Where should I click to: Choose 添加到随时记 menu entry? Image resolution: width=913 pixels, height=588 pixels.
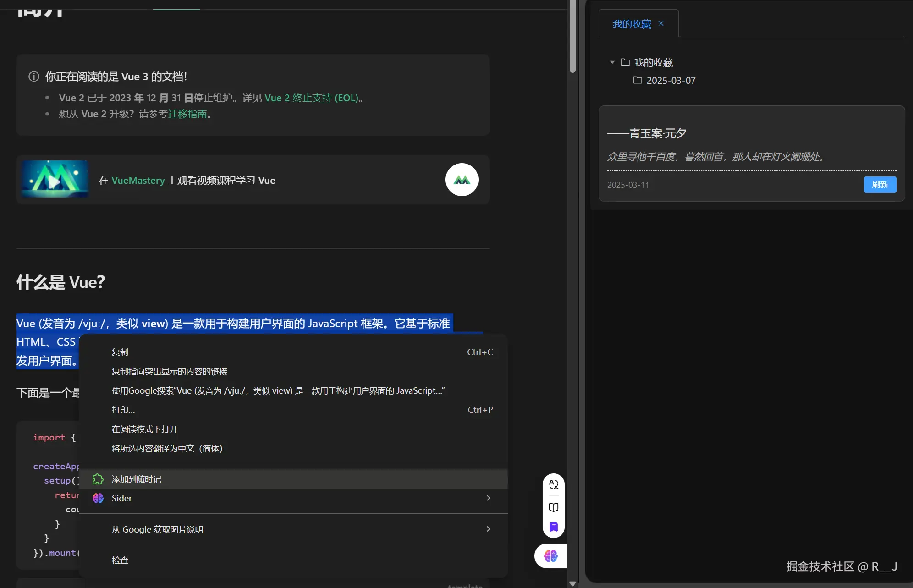click(137, 479)
